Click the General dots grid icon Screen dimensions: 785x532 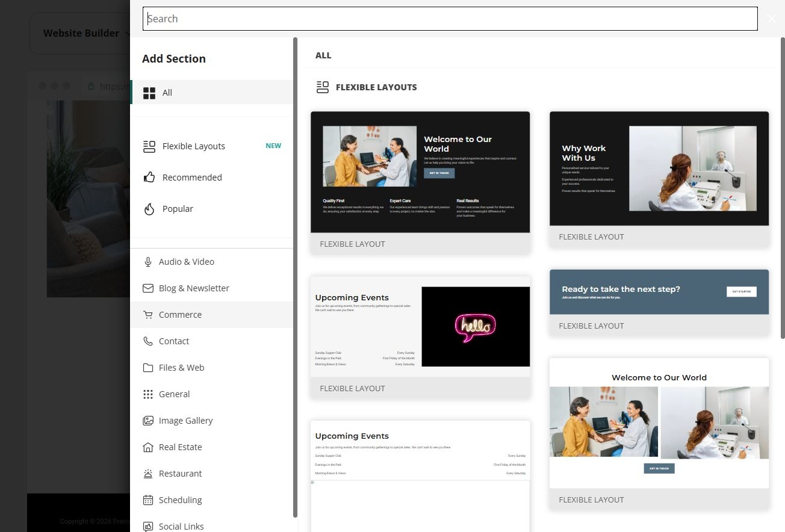tap(148, 394)
